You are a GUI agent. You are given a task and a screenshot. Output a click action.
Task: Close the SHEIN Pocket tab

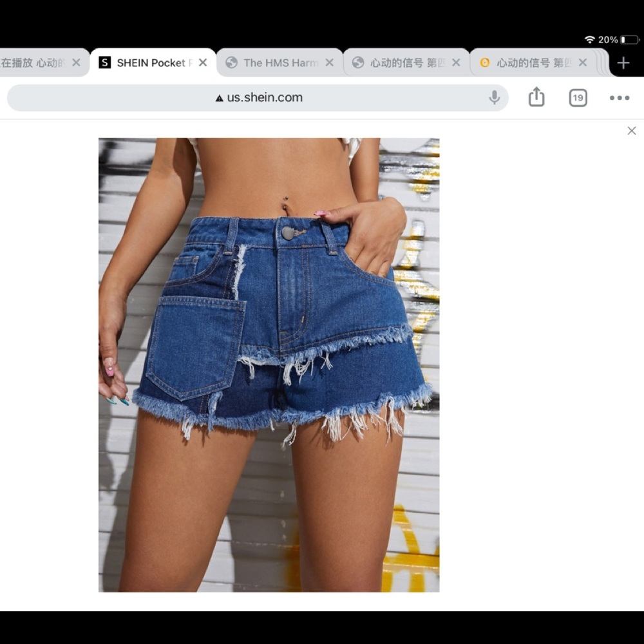tap(202, 62)
